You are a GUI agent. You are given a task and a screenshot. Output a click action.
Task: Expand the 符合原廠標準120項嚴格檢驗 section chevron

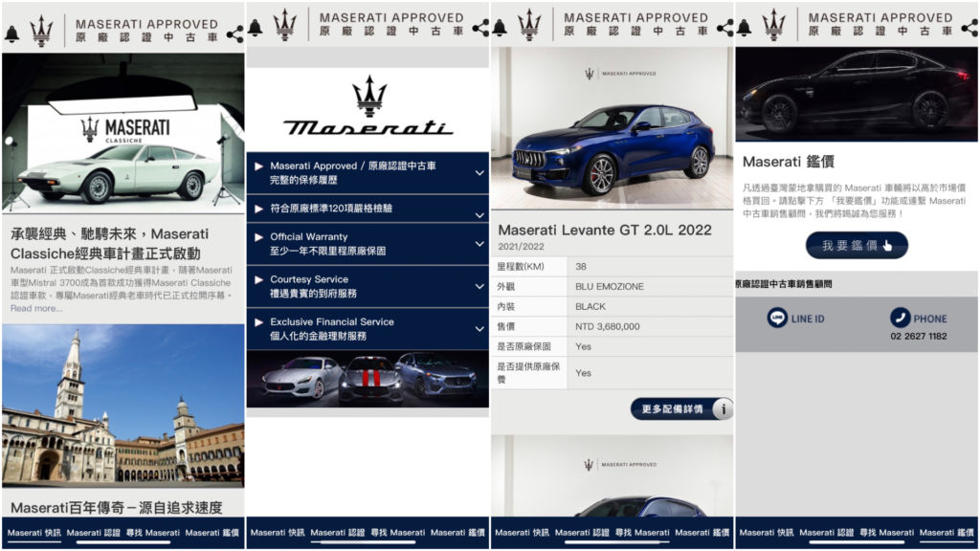(479, 215)
